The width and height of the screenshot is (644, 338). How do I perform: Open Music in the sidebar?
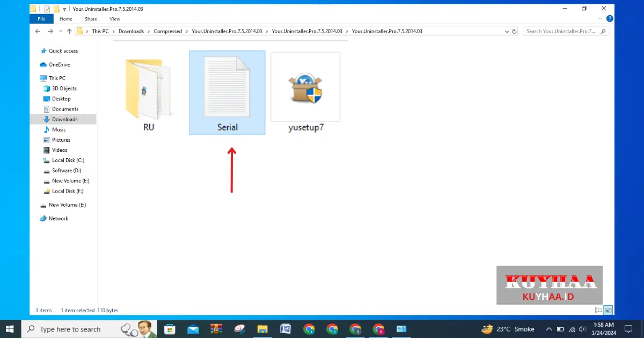click(55, 129)
